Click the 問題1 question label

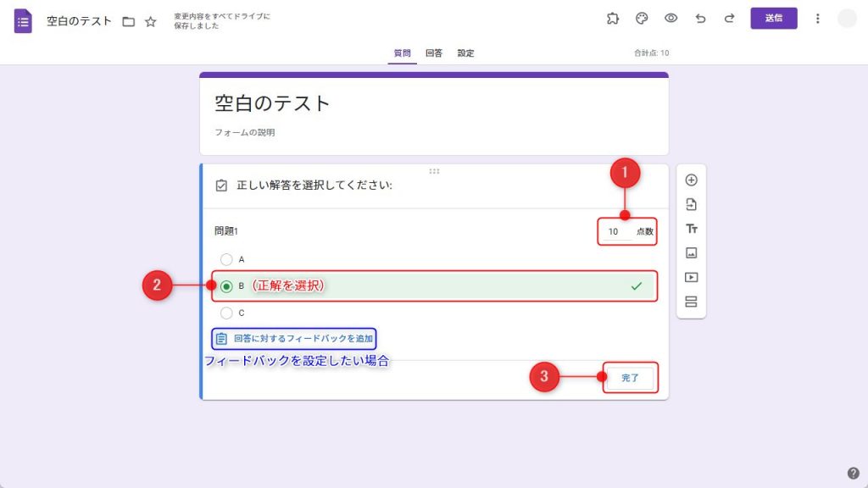coord(226,231)
